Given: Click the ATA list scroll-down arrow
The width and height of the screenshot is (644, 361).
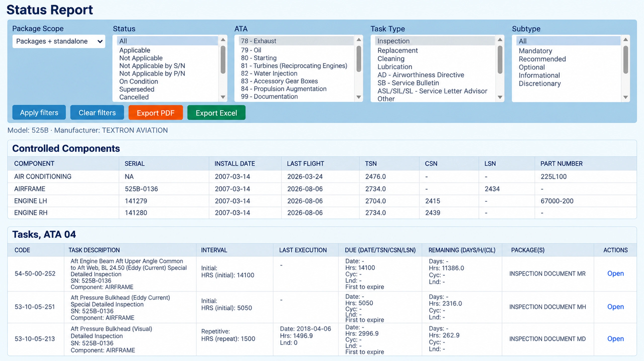Looking at the screenshot, I should click(359, 97).
